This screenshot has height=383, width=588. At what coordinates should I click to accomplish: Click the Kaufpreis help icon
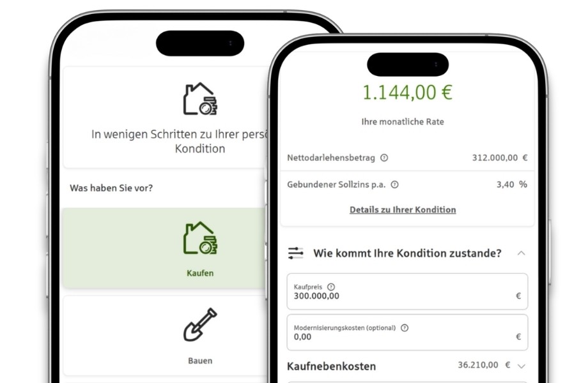[x=331, y=287]
